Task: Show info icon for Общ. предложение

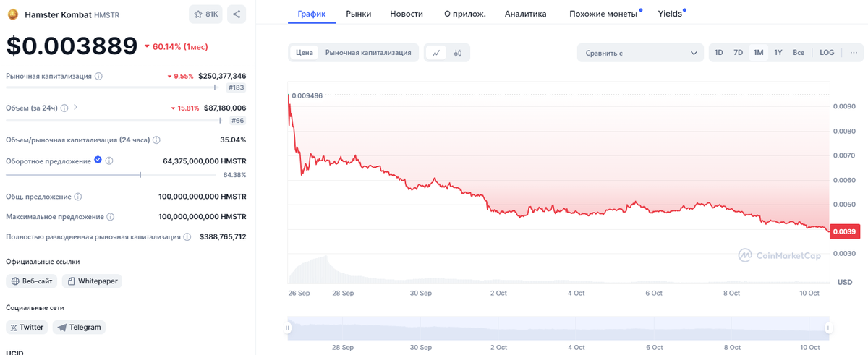Action: 78,197
